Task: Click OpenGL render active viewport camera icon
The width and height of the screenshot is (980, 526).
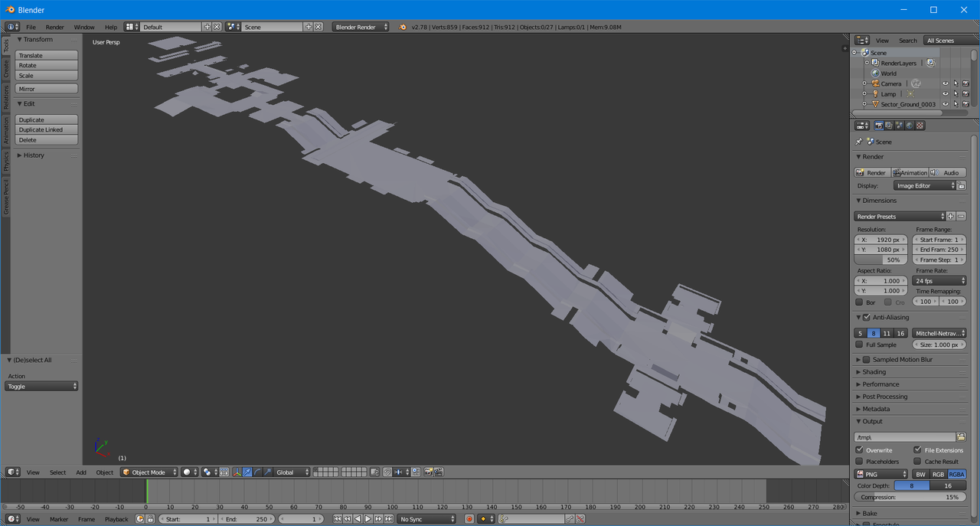Action: [x=428, y=472]
